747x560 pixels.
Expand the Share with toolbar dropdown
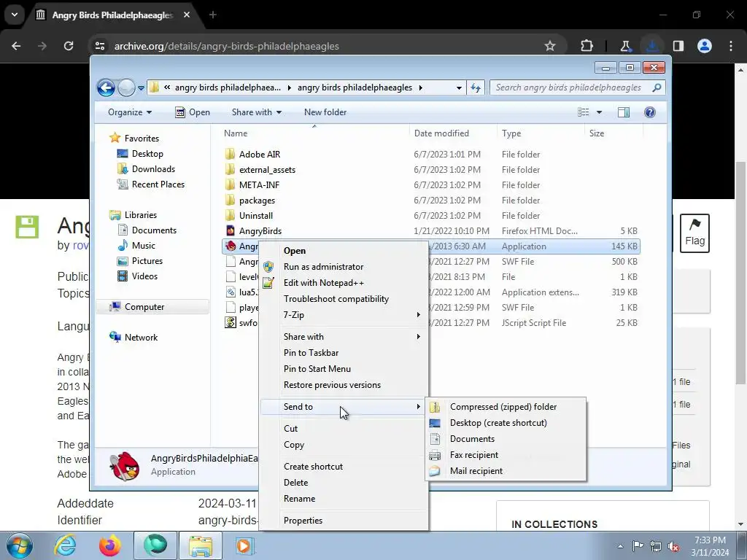pyautogui.click(x=256, y=112)
